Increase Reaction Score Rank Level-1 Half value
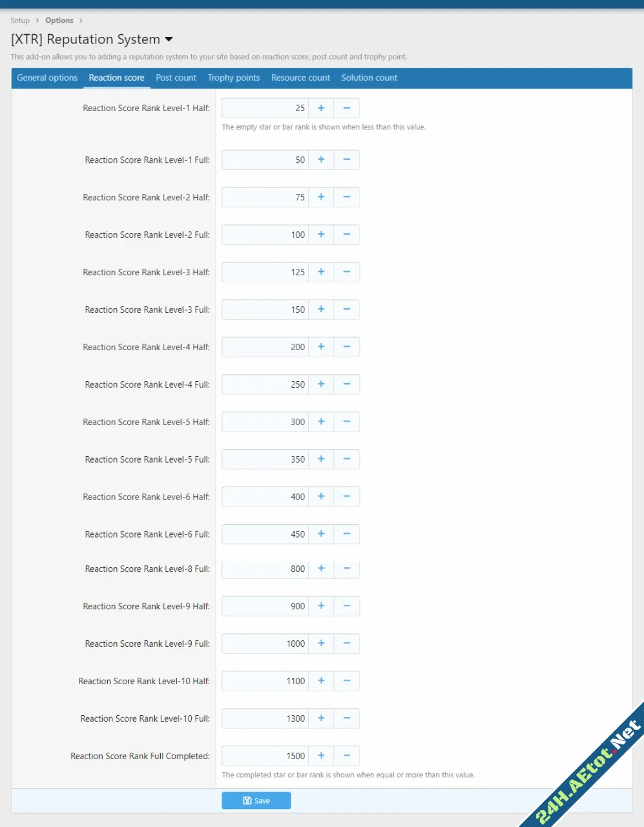Image resolution: width=644 pixels, height=827 pixels. pyautogui.click(x=321, y=108)
